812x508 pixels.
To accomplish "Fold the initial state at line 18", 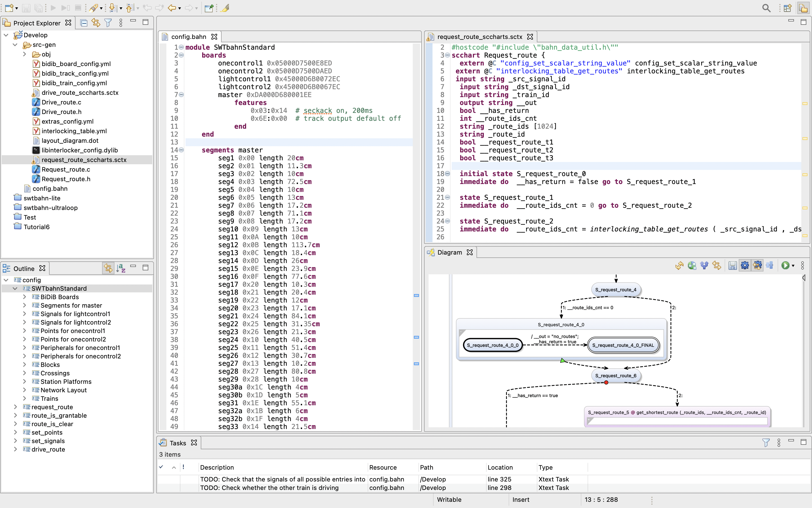I will pos(447,174).
